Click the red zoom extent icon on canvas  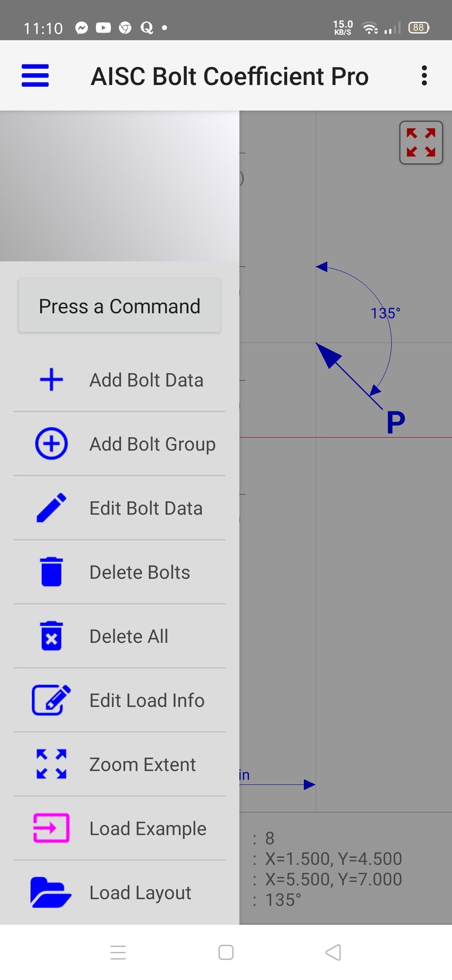[x=421, y=142]
